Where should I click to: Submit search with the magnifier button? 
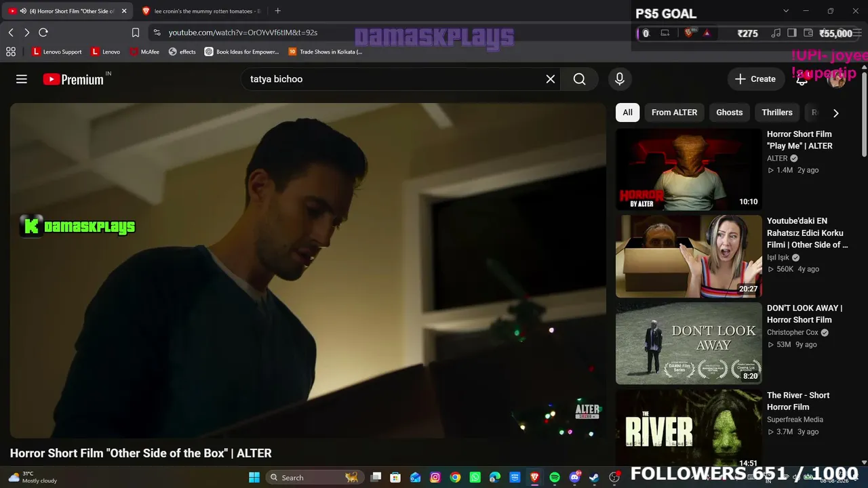click(x=579, y=79)
